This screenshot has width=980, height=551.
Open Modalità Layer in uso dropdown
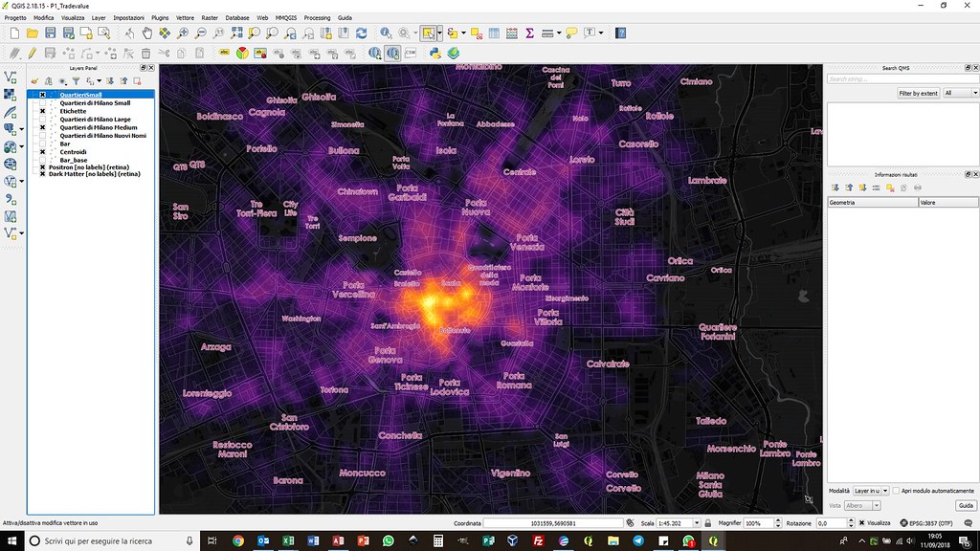coord(871,491)
